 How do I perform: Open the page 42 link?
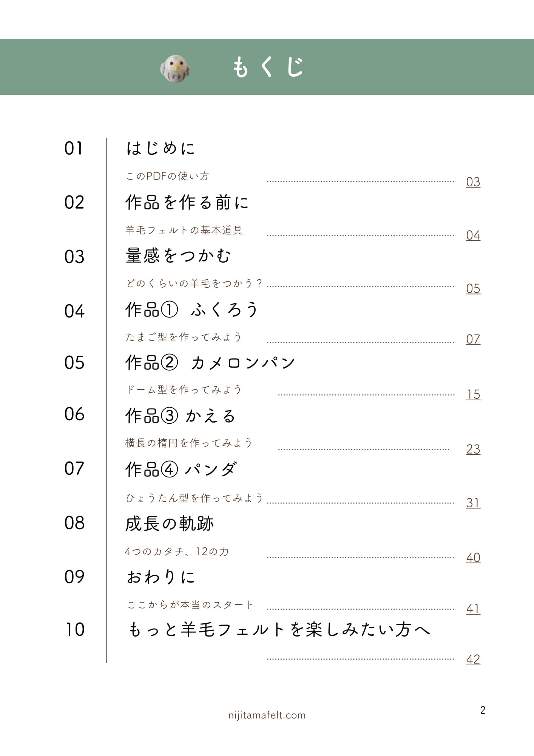coord(473,659)
